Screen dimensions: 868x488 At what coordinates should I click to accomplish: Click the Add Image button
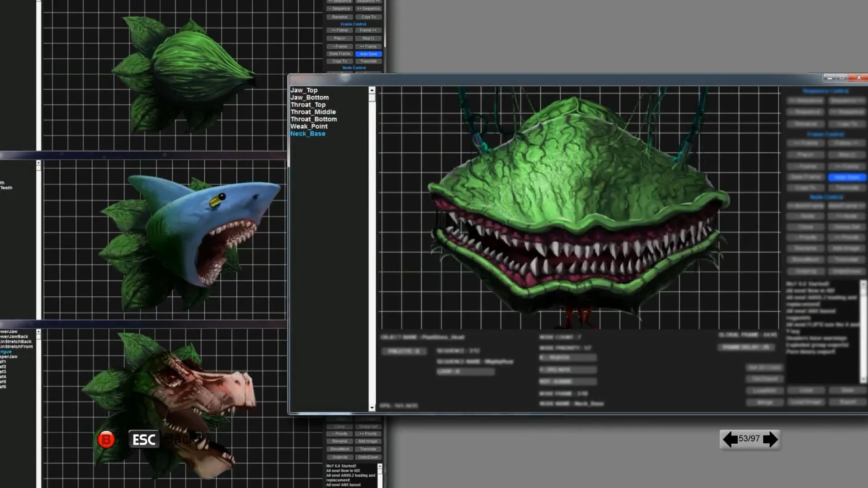368,441
